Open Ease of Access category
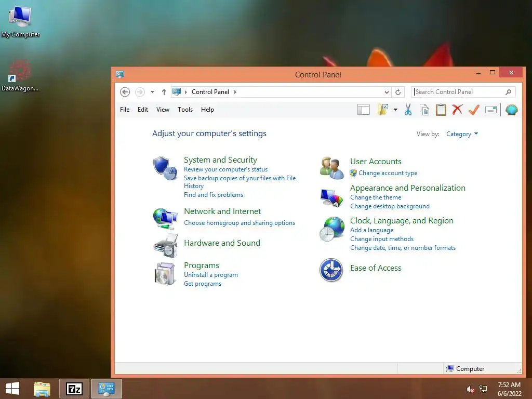The image size is (532, 399). (376, 268)
